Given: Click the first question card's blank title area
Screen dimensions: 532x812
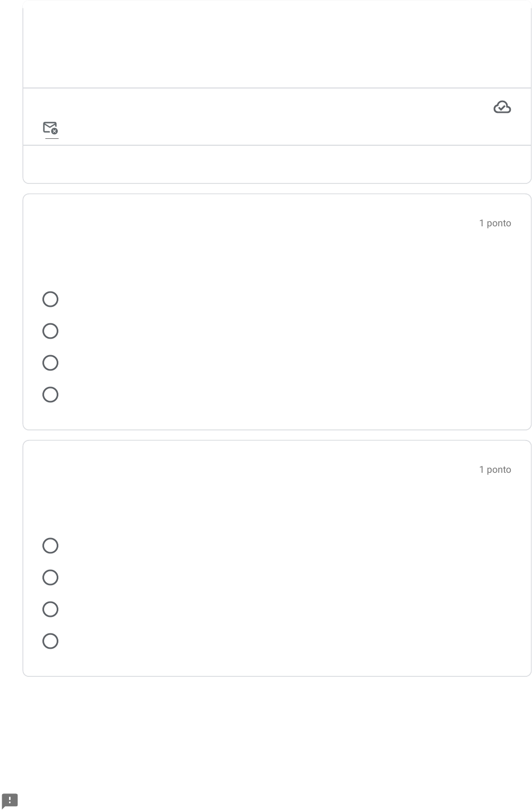Looking at the screenshot, I should pyautogui.click(x=239, y=239).
